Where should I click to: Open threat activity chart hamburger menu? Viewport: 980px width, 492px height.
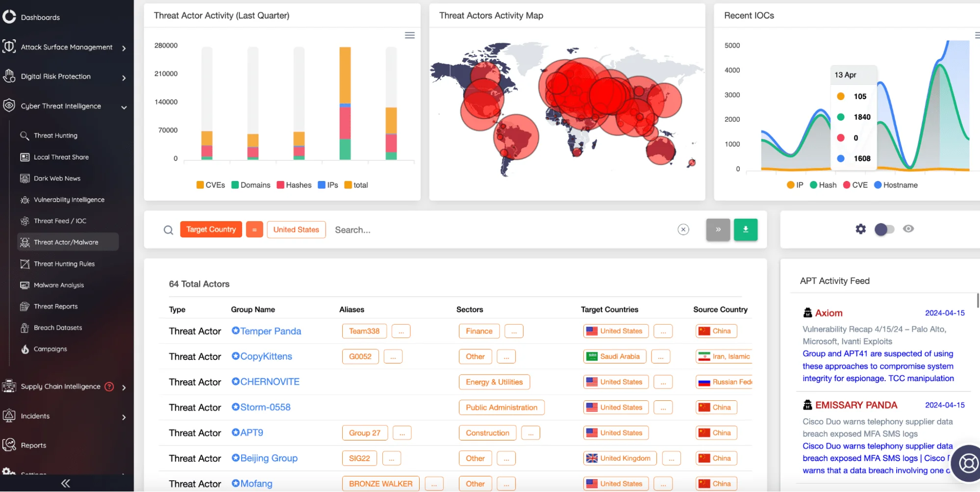[410, 35]
